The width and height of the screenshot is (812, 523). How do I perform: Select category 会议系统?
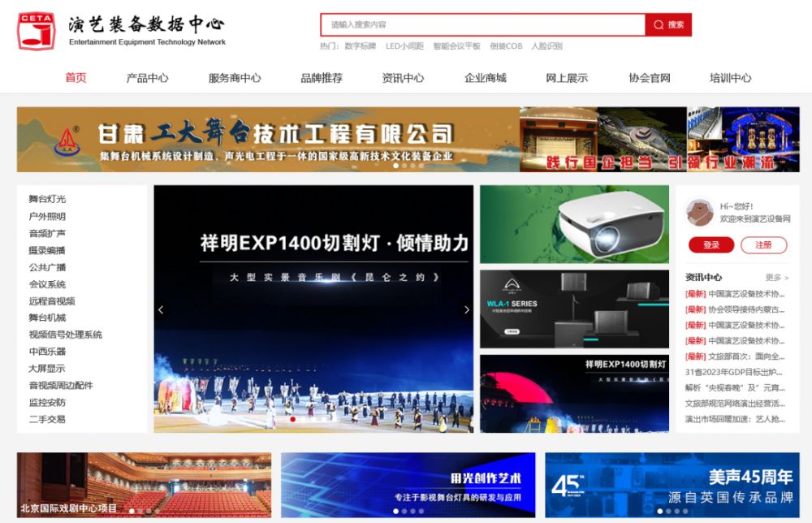pyautogui.click(x=47, y=284)
